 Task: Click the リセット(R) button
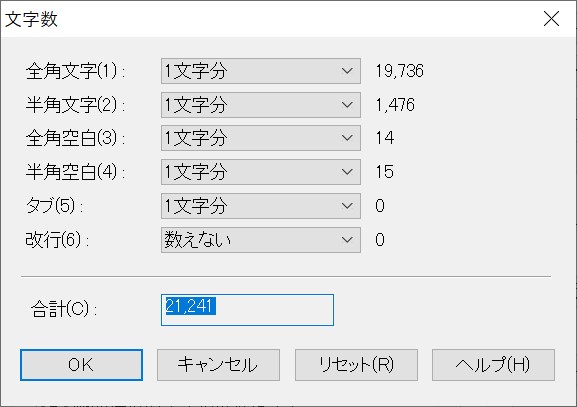pyautogui.click(x=356, y=365)
